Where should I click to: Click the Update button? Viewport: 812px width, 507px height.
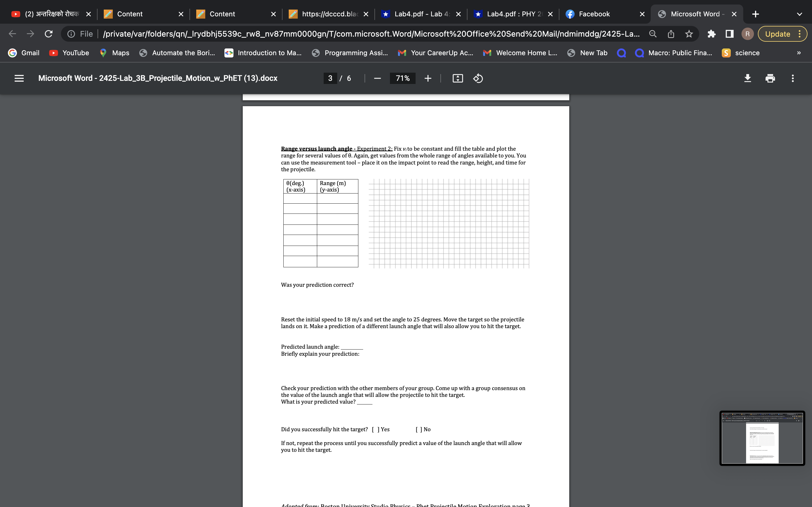click(x=778, y=34)
